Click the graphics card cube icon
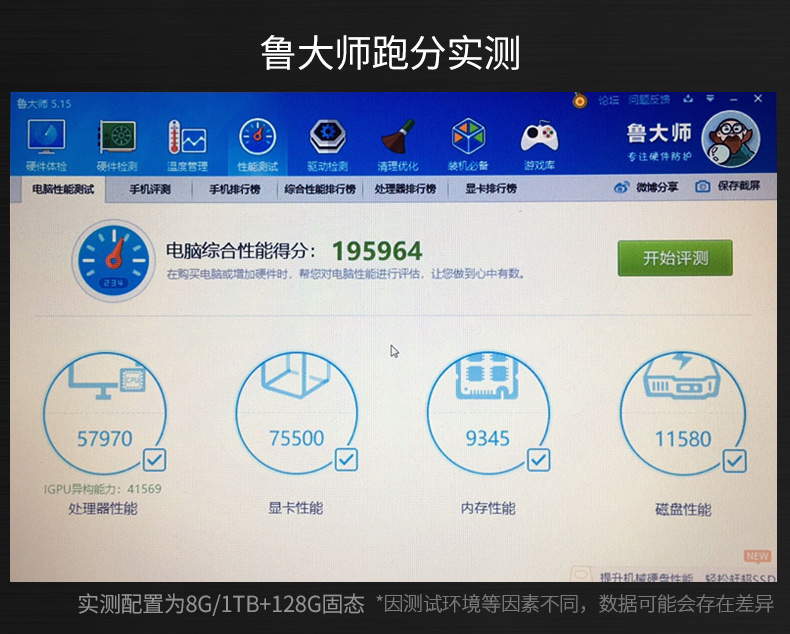This screenshot has width=790, height=634. pos(296,375)
